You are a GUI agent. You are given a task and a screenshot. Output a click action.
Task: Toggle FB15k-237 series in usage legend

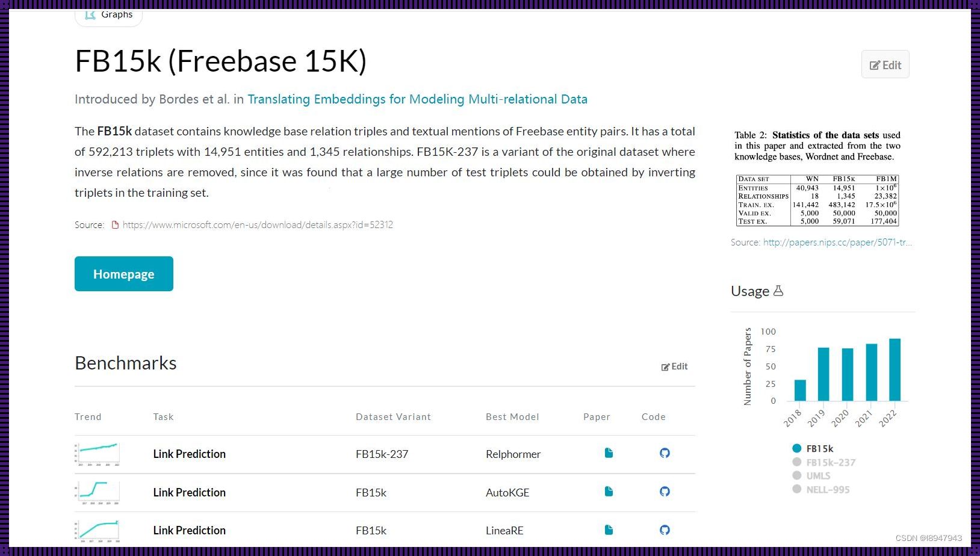tap(823, 462)
